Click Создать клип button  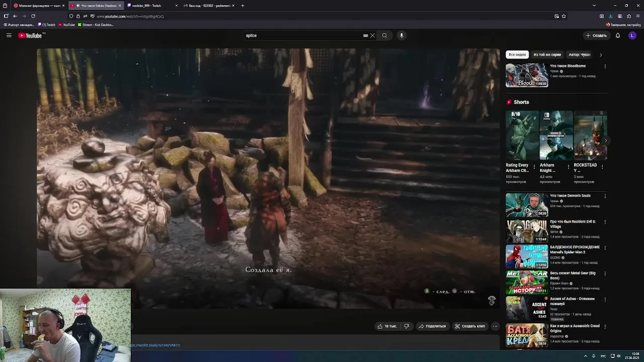click(x=470, y=326)
